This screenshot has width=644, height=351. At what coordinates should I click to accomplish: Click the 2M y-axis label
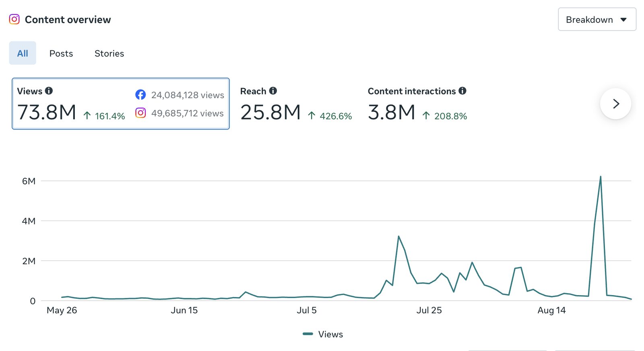pyautogui.click(x=29, y=261)
